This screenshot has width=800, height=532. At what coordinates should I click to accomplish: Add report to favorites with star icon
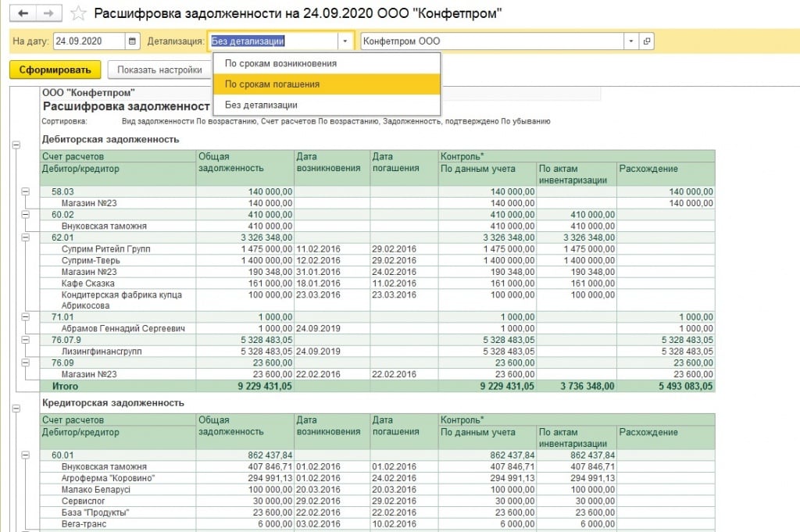[78, 13]
